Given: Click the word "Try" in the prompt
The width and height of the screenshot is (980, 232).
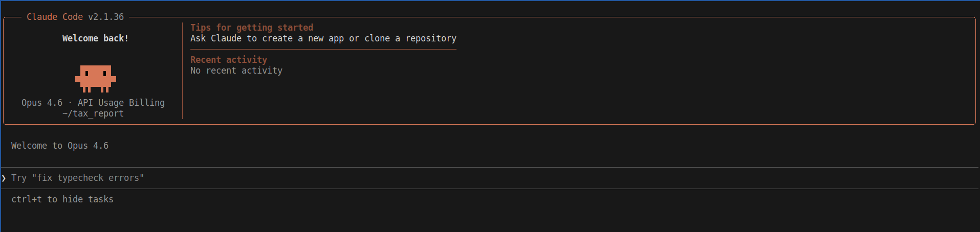Looking at the screenshot, I should (x=19, y=178).
